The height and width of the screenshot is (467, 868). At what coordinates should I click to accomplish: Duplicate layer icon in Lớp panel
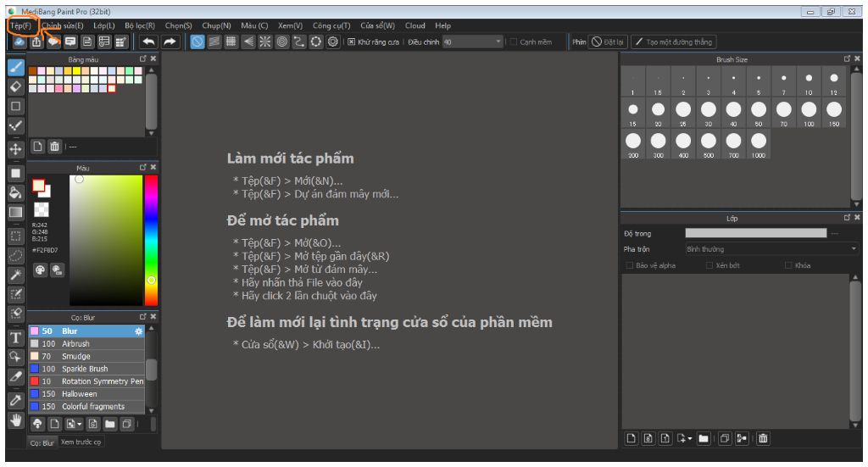(x=725, y=438)
